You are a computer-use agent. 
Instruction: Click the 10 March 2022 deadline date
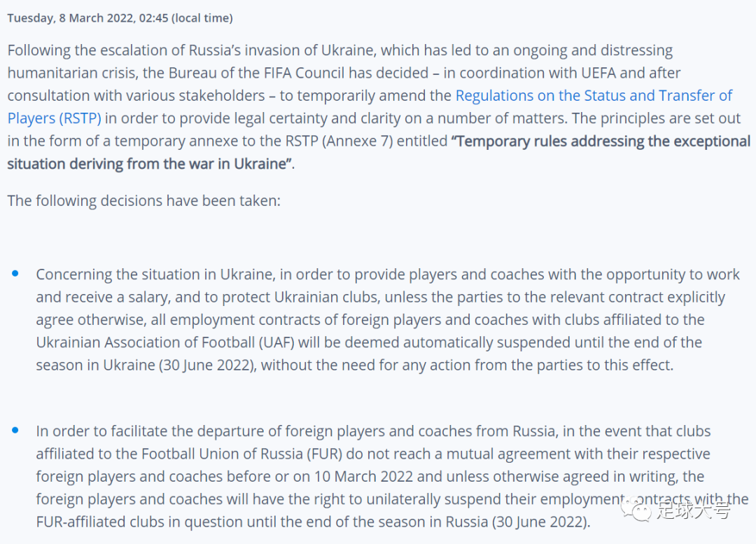pos(363,477)
